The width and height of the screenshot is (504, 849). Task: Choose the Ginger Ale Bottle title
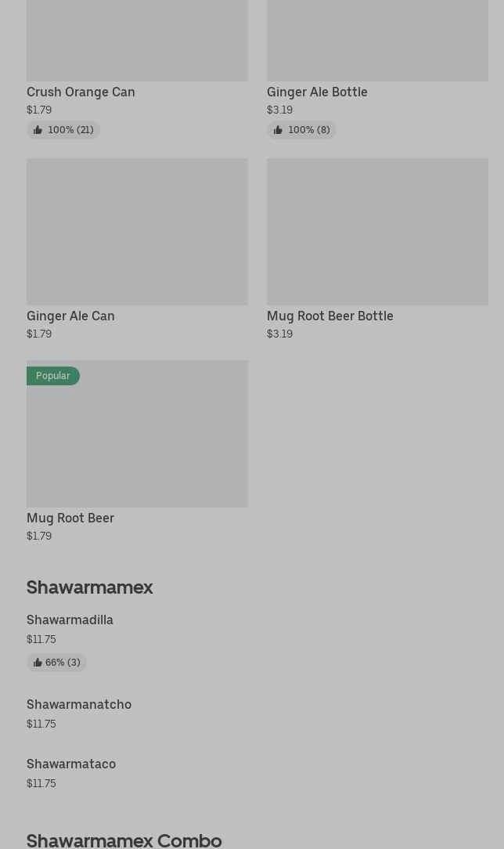point(317,92)
